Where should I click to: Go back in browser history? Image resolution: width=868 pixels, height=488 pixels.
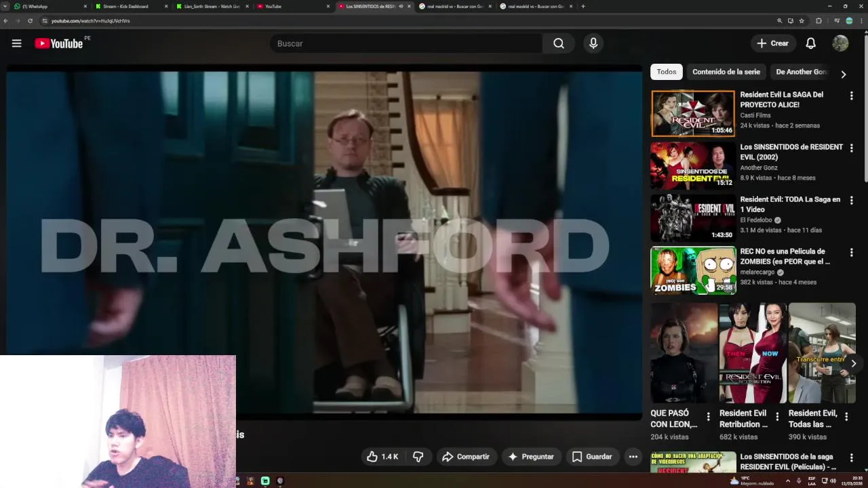[5, 21]
